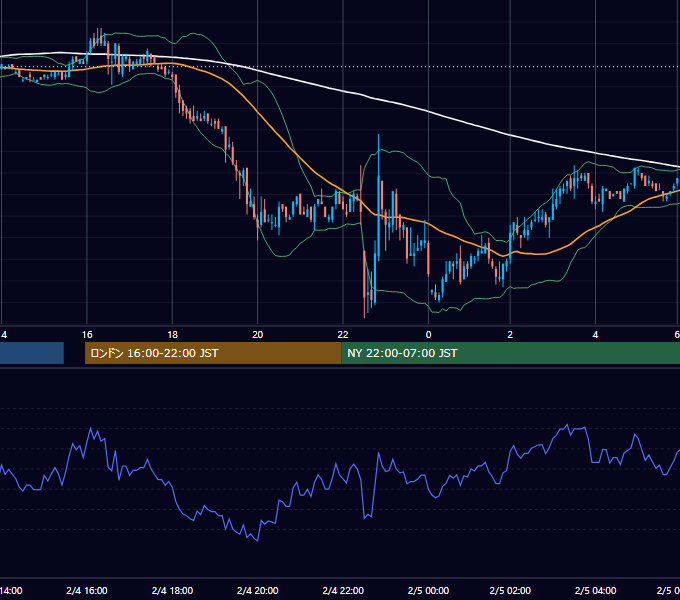Click the 2/5 04:00 time label

595,590
